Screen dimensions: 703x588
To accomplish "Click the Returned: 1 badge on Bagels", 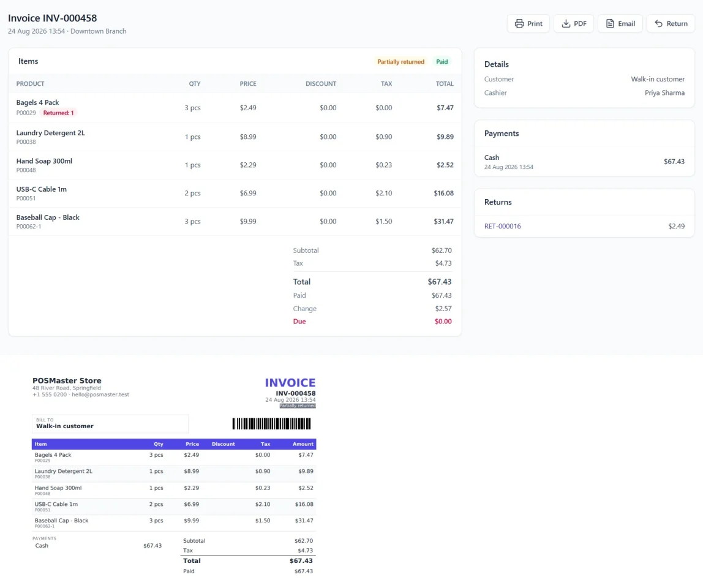I will point(58,113).
